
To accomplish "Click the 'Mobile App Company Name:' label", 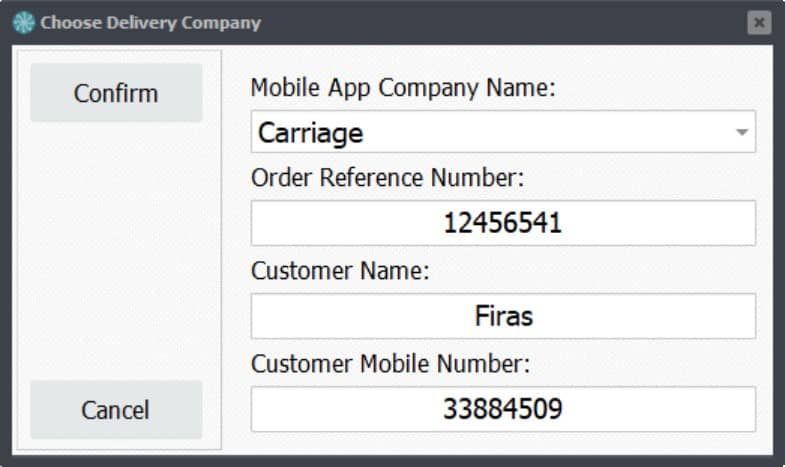I will pyautogui.click(x=403, y=88).
